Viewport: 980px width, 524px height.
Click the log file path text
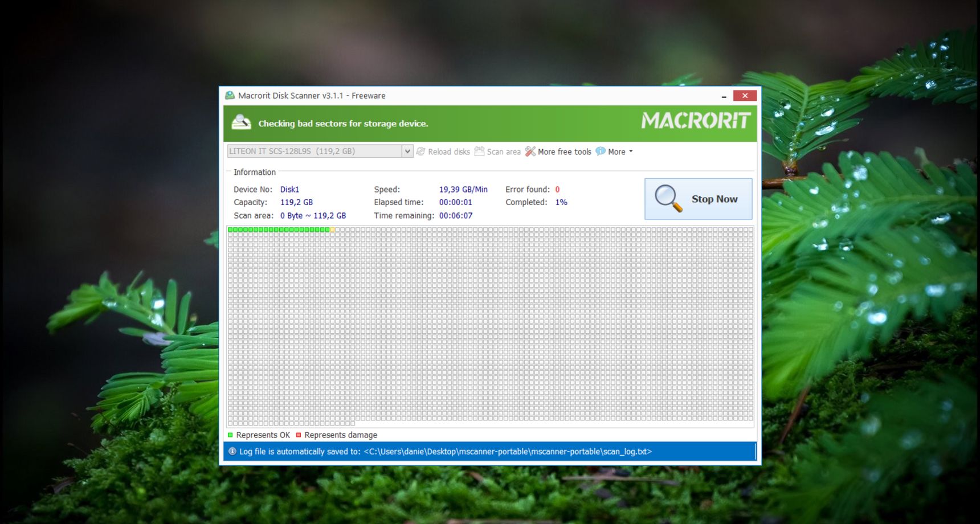[x=508, y=452]
